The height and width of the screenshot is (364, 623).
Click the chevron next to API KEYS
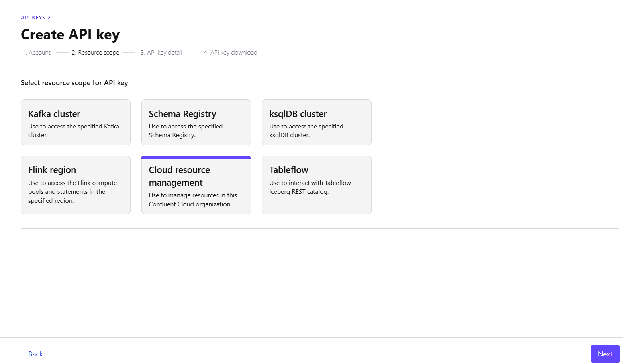[x=49, y=18]
